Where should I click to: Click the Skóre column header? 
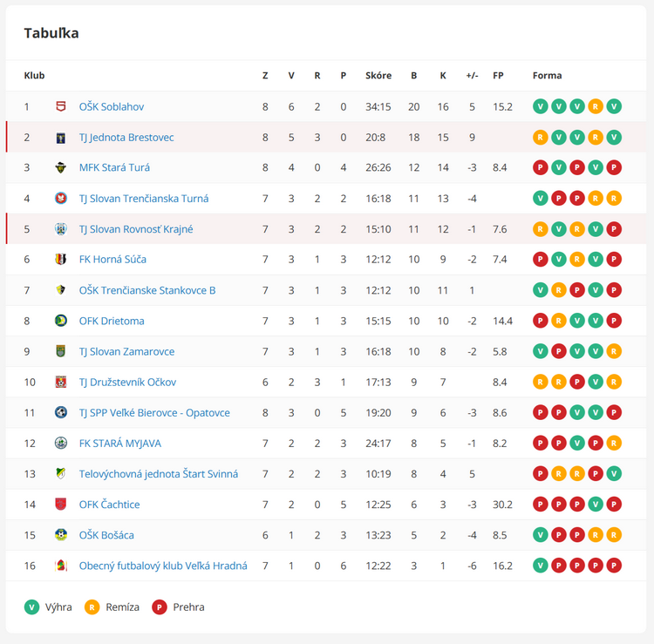pos(378,76)
